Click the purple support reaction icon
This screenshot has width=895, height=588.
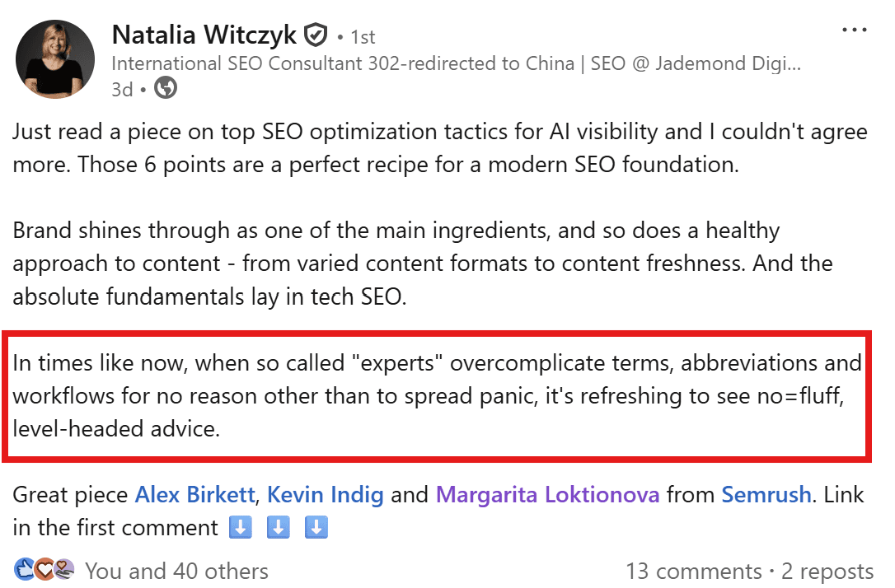pyautogui.click(x=64, y=570)
